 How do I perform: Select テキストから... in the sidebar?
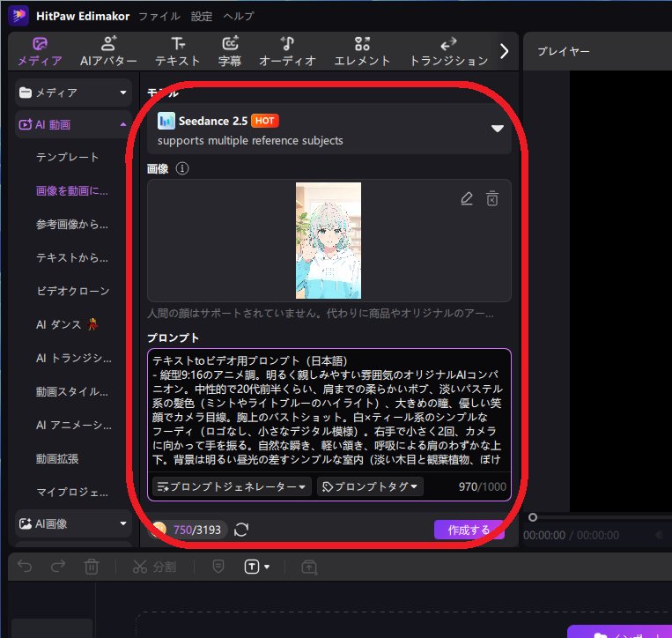72,257
